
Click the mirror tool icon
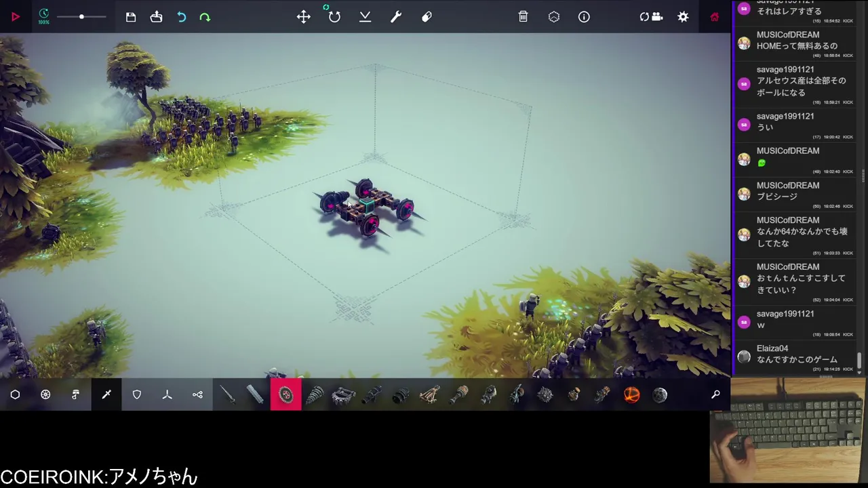point(365,17)
